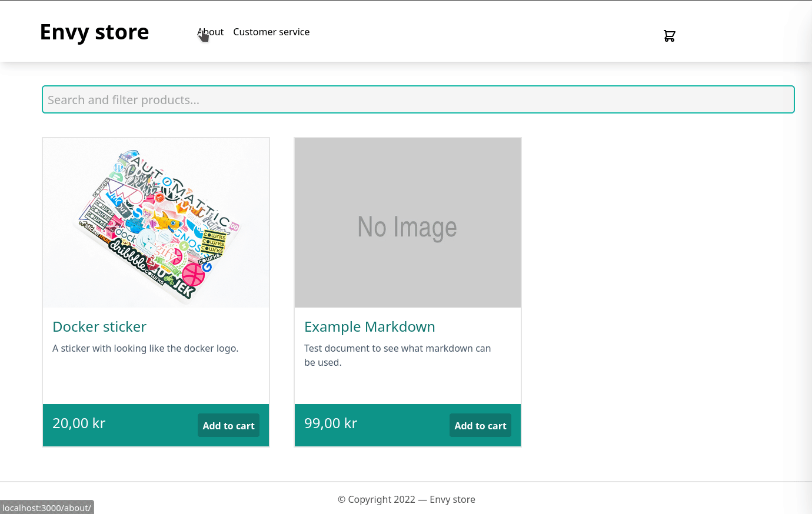This screenshot has width=812, height=514.
Task: Open the Customer service page
Action: tap(271, 32)
